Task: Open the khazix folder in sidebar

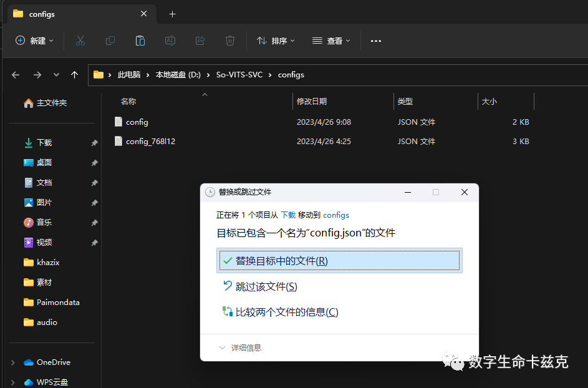Action: (48, 262)
